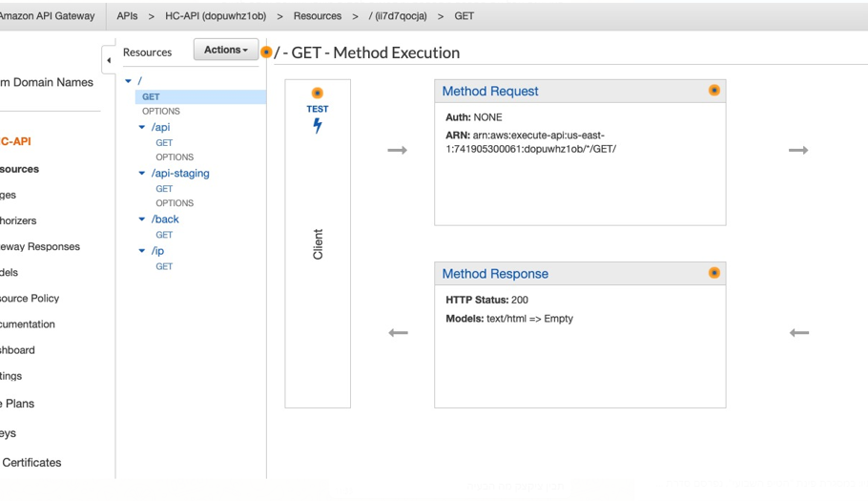This screenshot has height=501, width=868.
Task: Open the Actions dropdown
Action: coord(226,50)
